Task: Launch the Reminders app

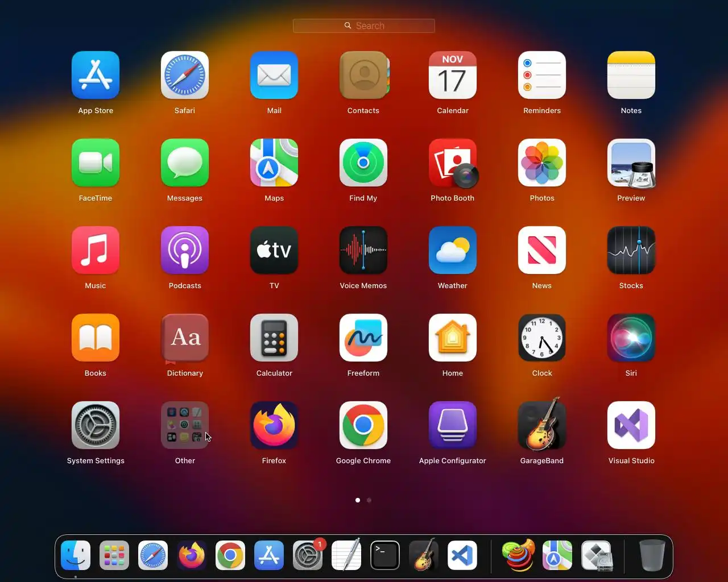Action: [542, 75]
